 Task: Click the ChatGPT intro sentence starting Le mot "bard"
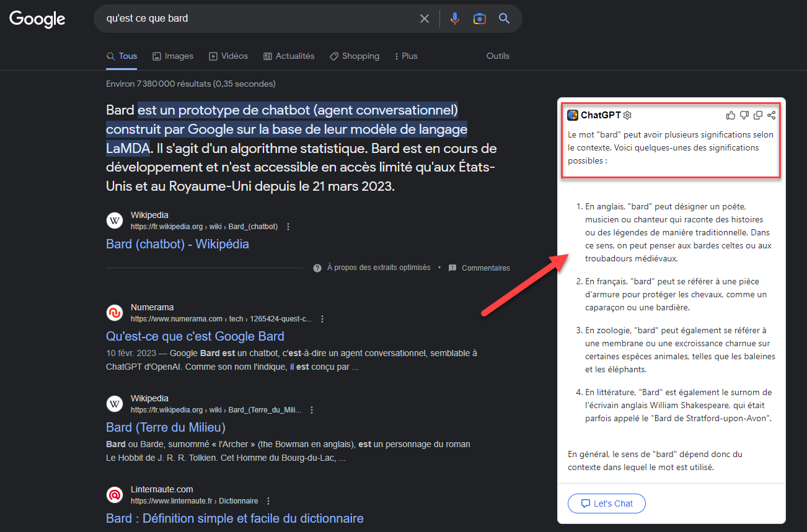coord(671,147)
